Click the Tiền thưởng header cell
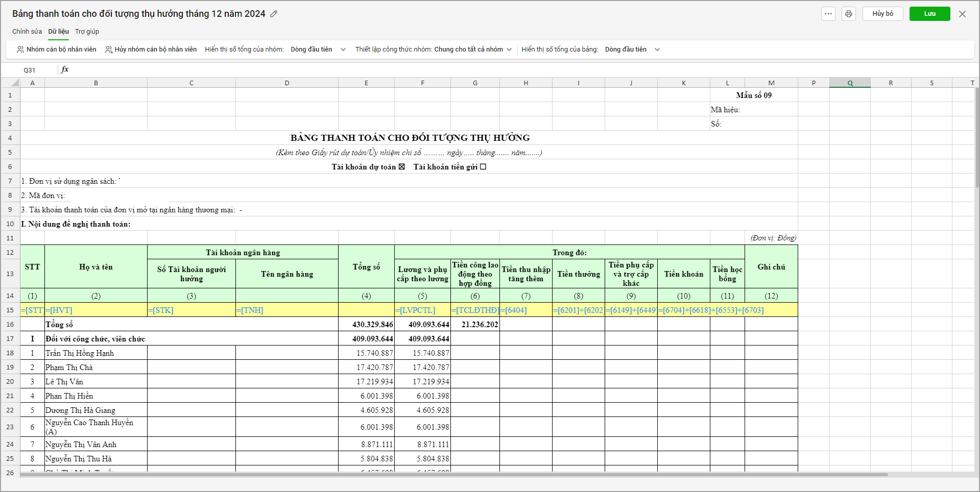The height and width of the screenshot is (492, 980). point(579,274)
